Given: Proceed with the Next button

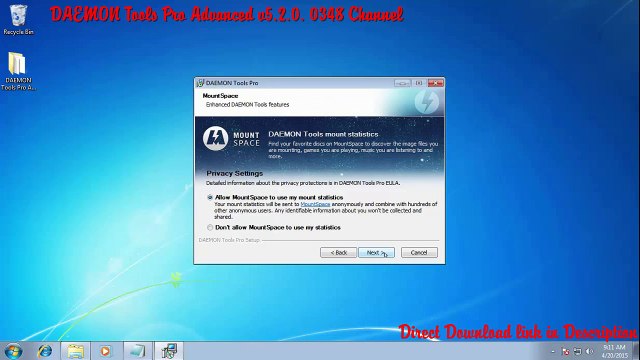Looking at the screenshot, I should (x=376, y=253).
